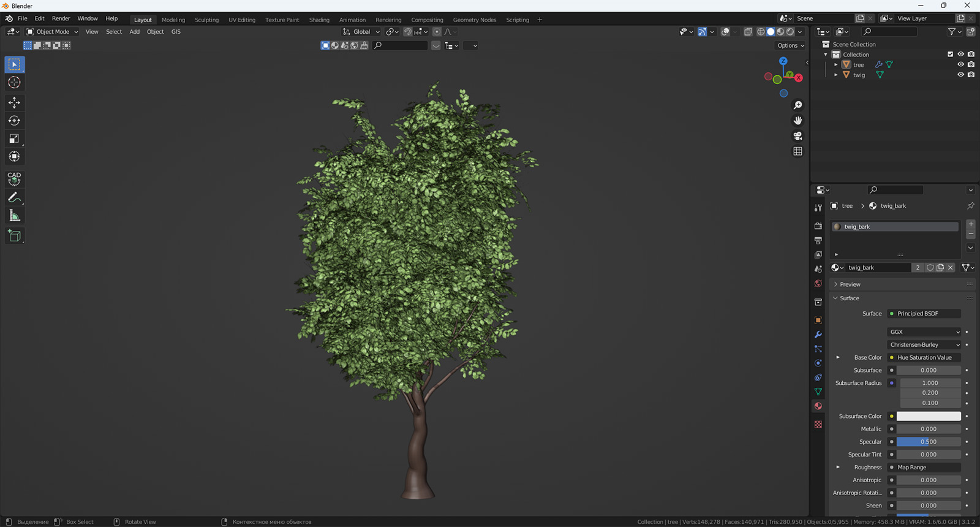Screen dimensions: 980x527
Task: Choose the Add Cube tool
Action: point(14,236)
